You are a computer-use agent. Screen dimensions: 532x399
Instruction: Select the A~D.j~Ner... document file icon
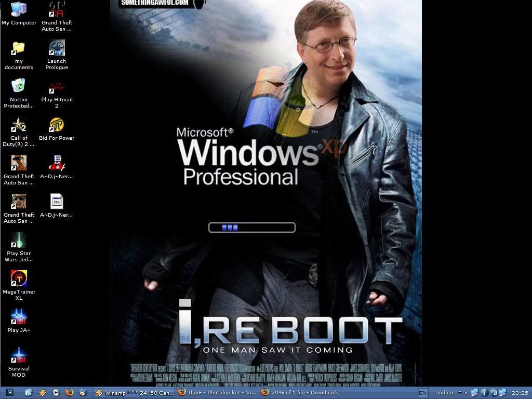(x=57, y=205)
